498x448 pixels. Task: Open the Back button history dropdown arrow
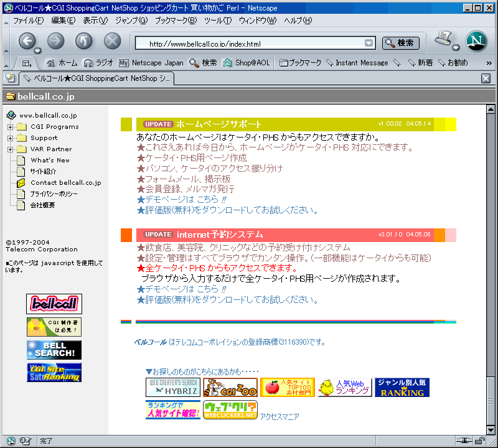[x=38, y=51]
